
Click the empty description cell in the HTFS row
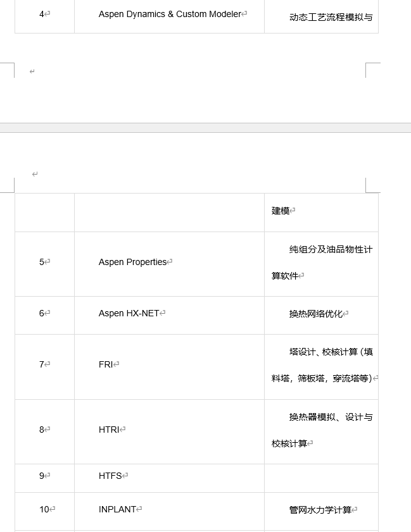(x=321, y=478)
